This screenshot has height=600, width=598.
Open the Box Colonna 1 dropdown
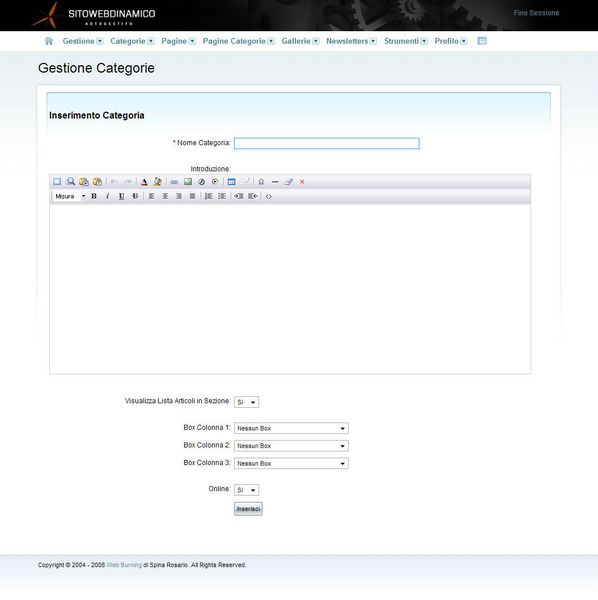pyautogui.click(x=291, y=428)
